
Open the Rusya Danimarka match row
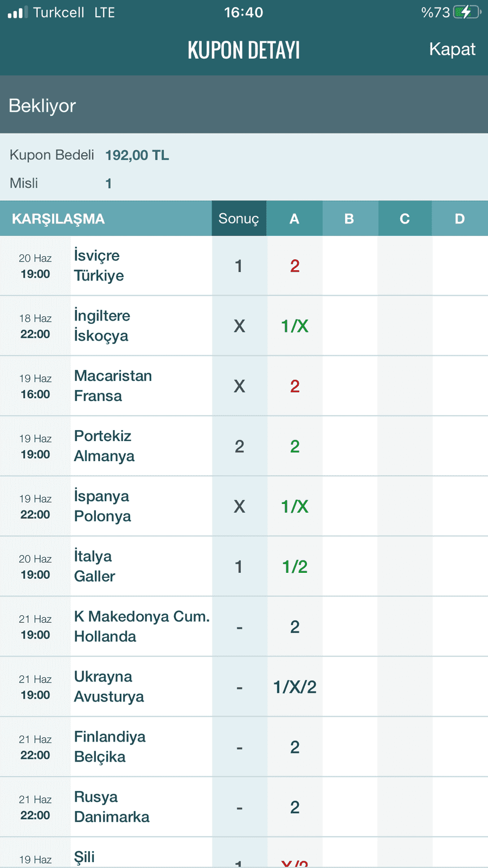244,807
